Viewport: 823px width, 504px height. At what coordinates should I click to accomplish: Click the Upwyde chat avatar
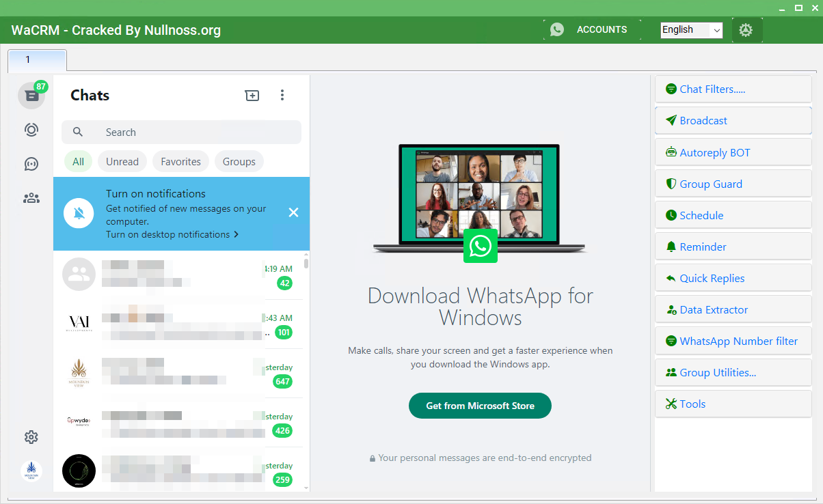(x=79, y=421)
